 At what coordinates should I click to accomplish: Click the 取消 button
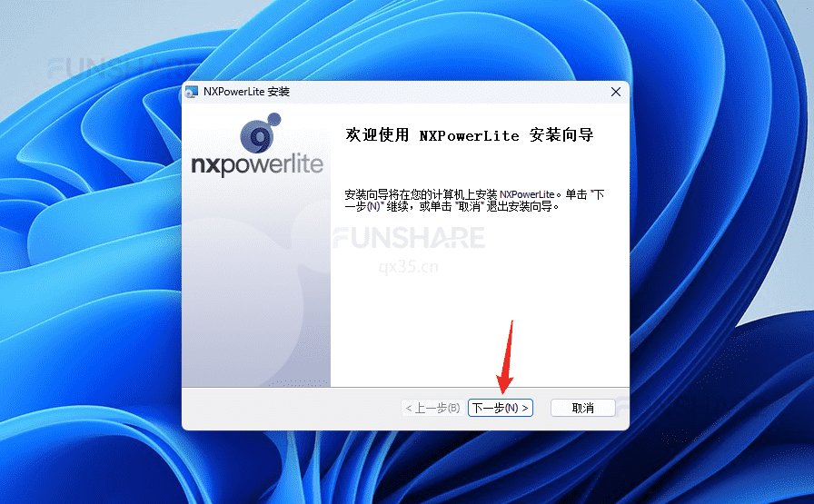coord(582,408)
